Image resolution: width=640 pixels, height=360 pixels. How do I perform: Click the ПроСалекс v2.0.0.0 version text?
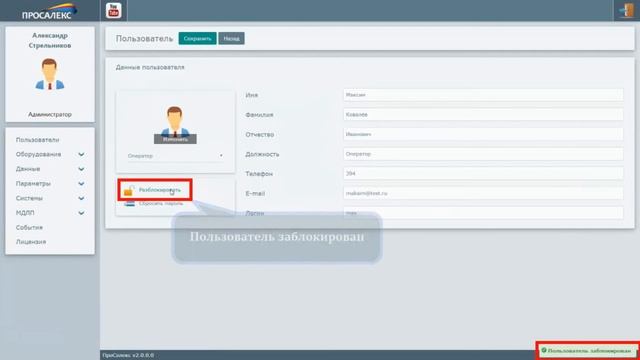128,355
